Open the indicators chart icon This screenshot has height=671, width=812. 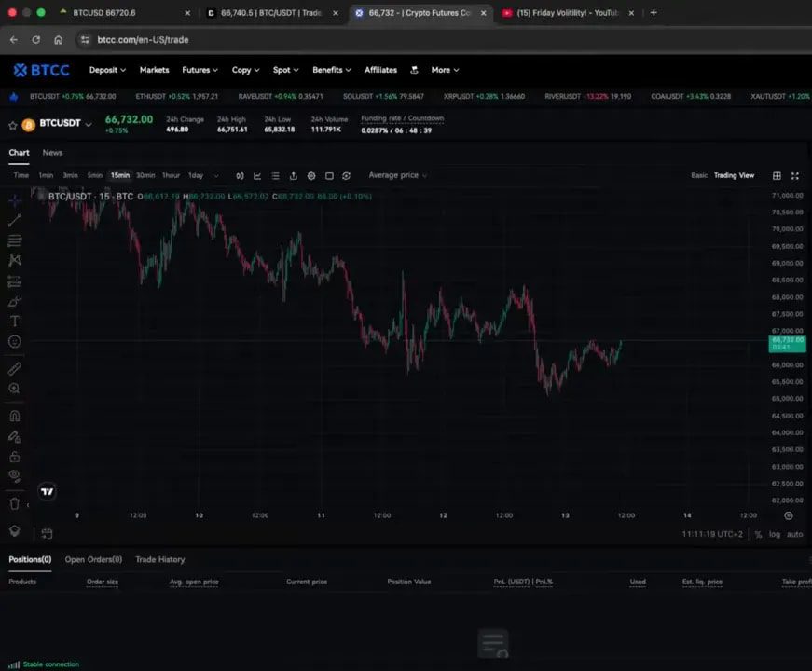257,175
